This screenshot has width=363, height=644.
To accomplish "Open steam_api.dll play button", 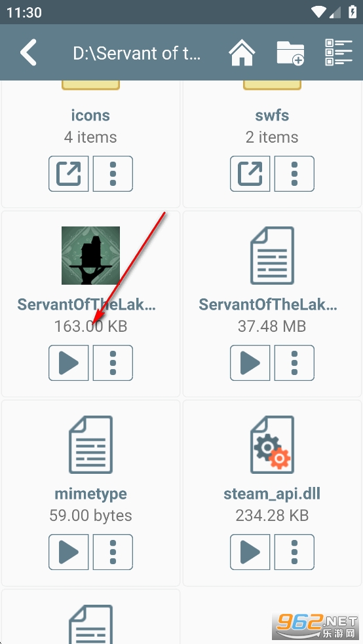I will click(x=250, y=552).
